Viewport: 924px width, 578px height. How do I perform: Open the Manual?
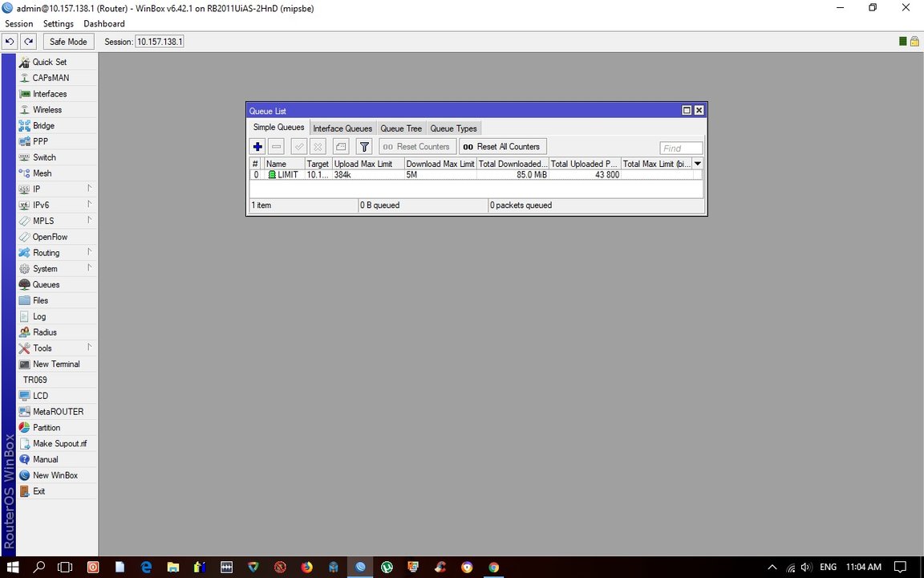coord(57,460)
